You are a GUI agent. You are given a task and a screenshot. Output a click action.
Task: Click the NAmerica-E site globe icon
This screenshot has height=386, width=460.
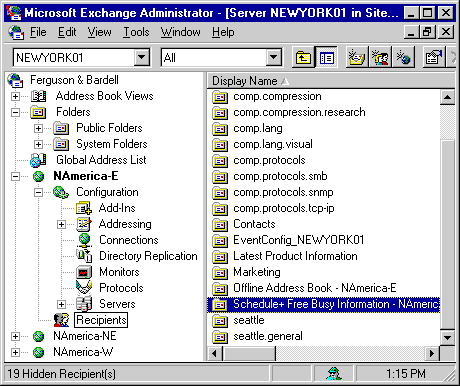point(39,176)
